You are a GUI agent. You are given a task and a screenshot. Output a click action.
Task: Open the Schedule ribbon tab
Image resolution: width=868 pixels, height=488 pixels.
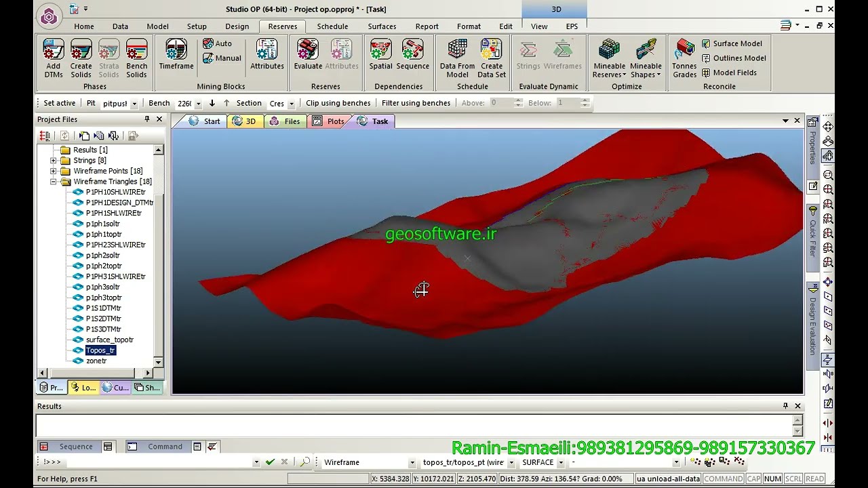pos(332,26)
